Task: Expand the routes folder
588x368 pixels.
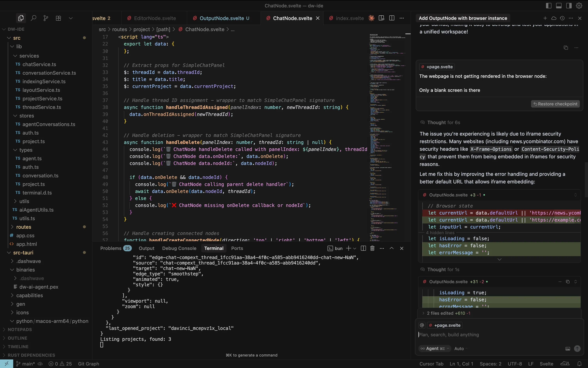Action: click(24, 227)
